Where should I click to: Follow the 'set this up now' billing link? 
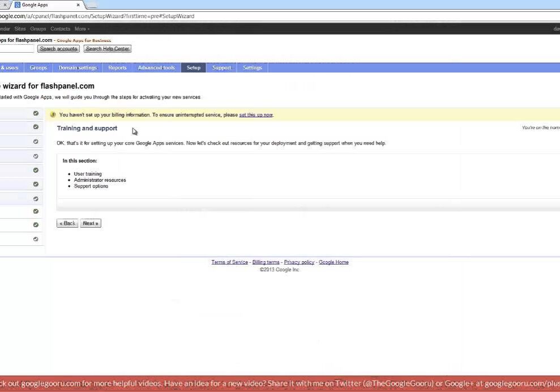pyautogui.click(x=256, y=115)
